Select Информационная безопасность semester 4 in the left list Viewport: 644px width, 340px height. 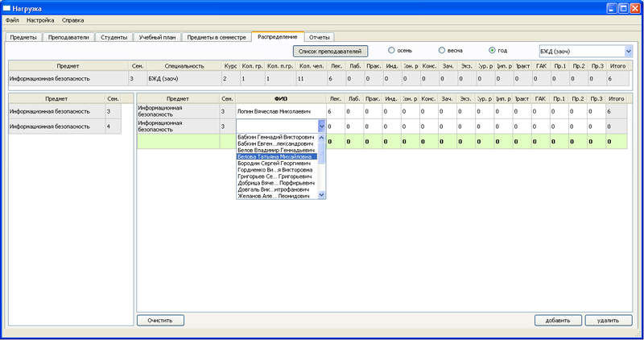point(64,126)
